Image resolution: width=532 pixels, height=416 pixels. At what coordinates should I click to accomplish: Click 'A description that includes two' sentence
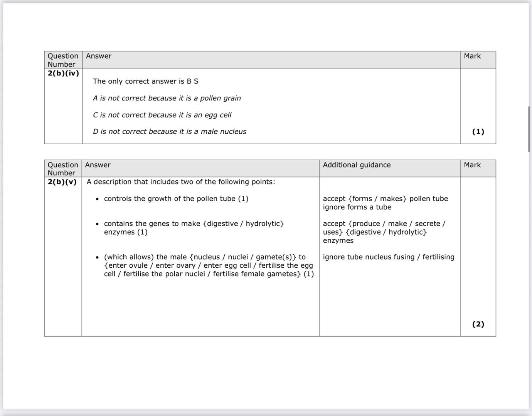coord(181,182)
